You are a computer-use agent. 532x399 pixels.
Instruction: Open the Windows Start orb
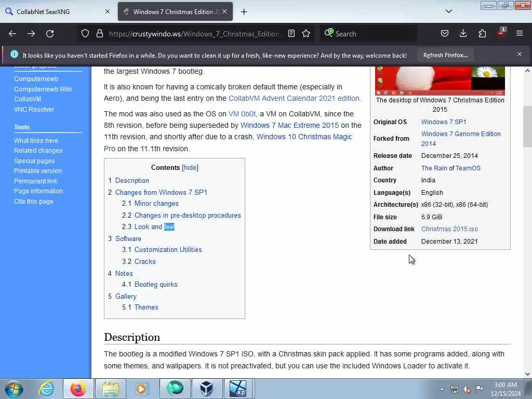coord(14,389)
